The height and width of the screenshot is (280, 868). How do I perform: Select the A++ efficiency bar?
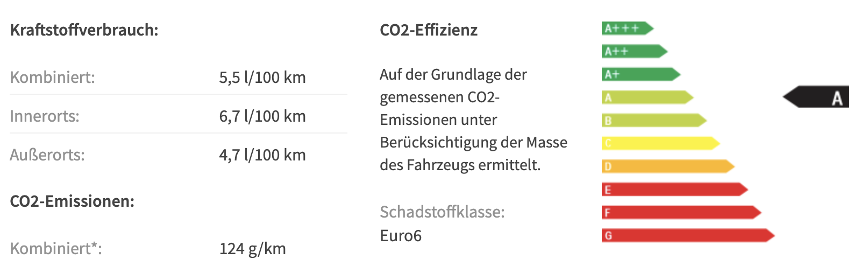[635, 51]
